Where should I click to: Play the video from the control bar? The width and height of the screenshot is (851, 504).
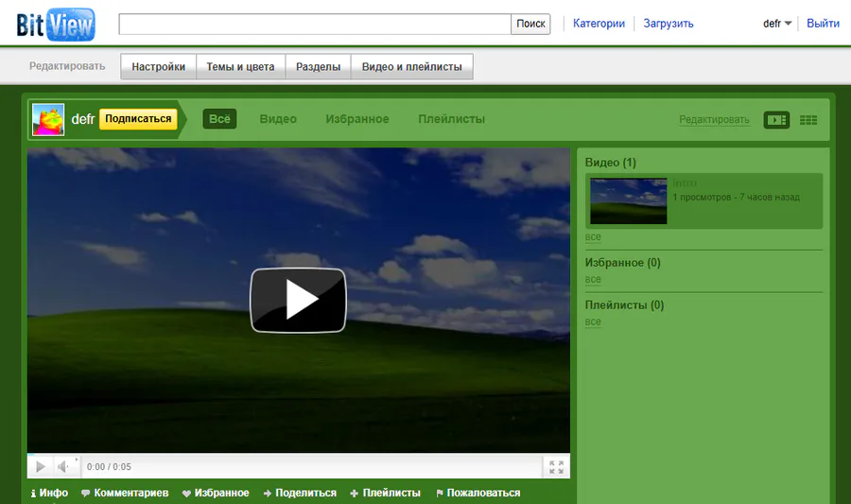[x=41, y=466]
